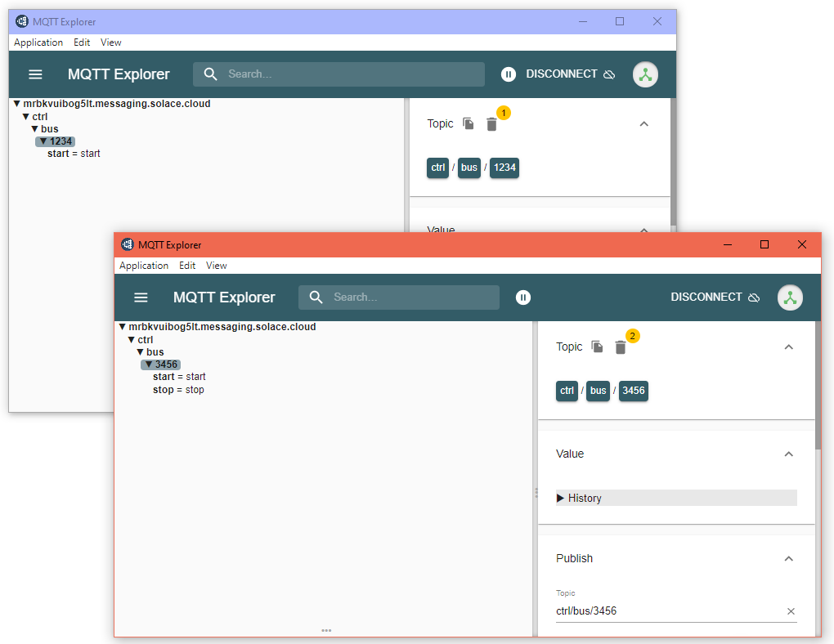Click the 3456 topic chip
This screenshot has width=834, height=644.
634,391
